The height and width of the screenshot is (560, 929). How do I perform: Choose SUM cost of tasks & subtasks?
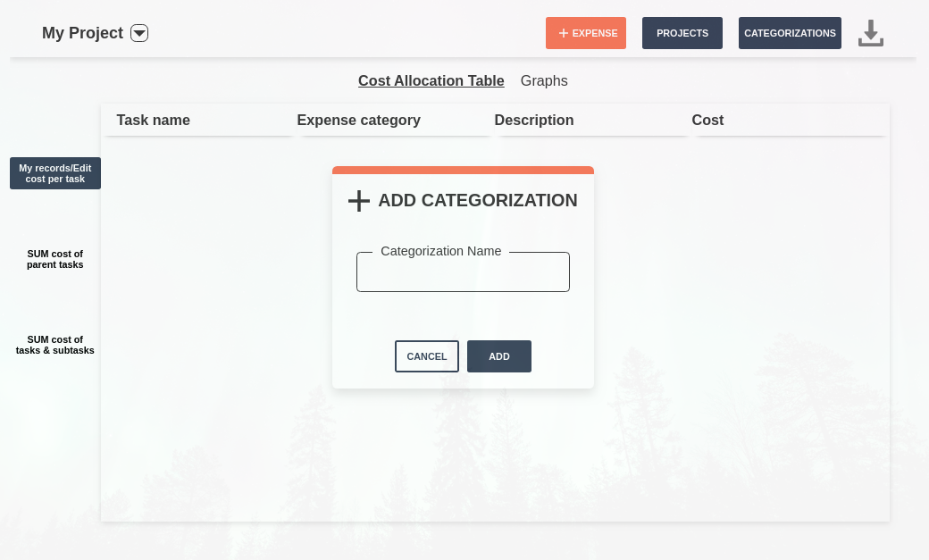tap(55, 345)
